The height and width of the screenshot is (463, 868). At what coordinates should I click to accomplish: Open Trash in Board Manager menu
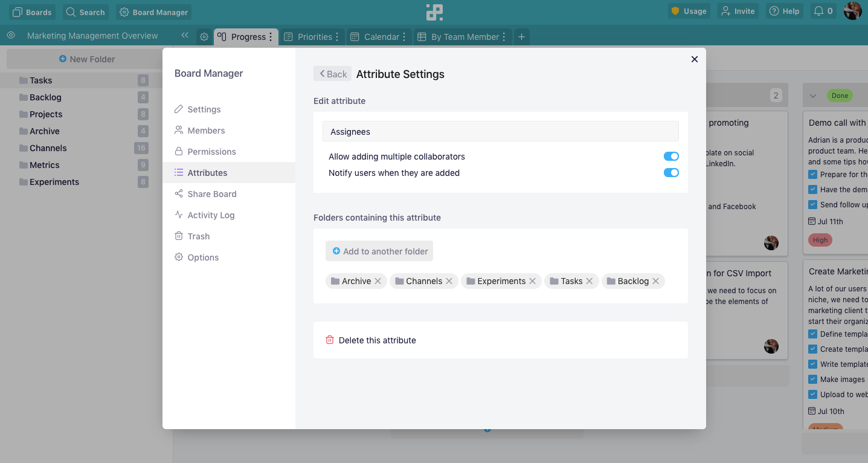(x=229, y=236)
